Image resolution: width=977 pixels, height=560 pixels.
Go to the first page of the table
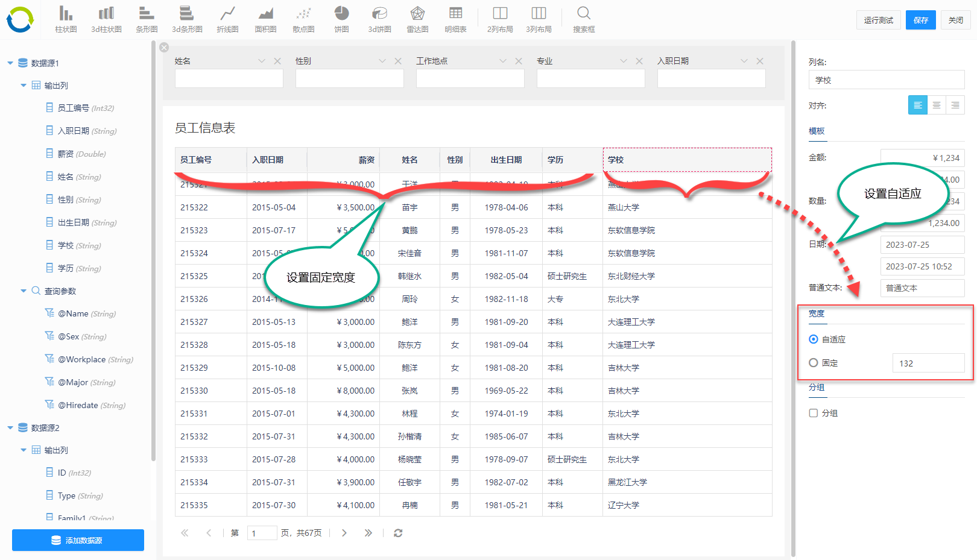185,533
